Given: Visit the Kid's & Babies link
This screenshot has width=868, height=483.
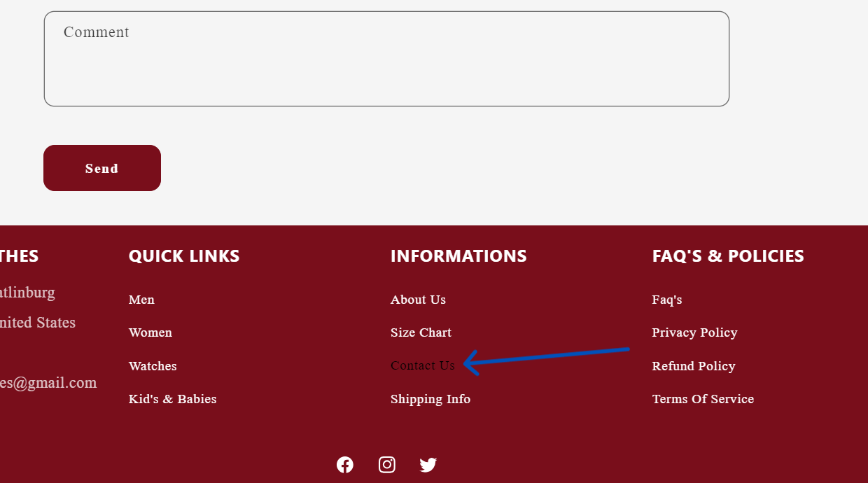Looking at the screenshot, I should point(173,399).
